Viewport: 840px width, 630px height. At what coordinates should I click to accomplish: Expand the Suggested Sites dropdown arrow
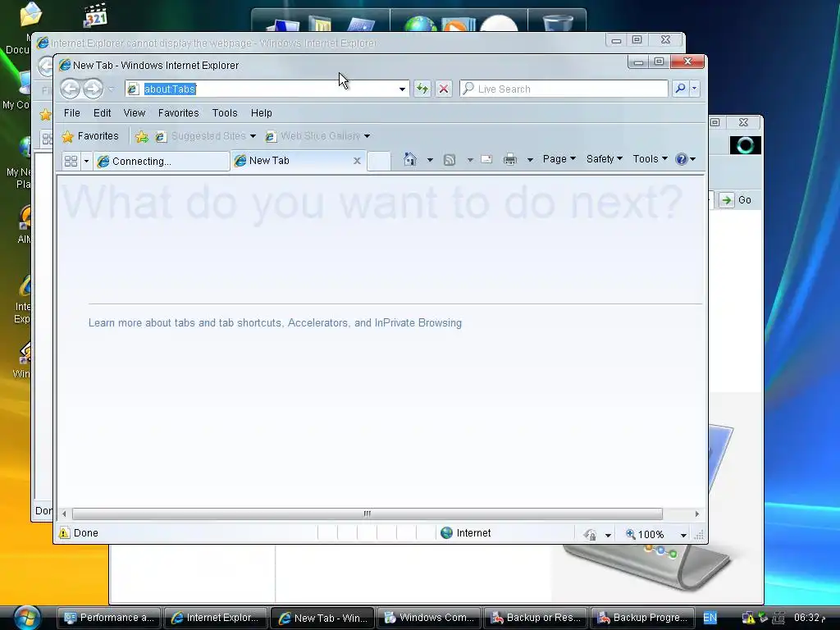tap(253, 136)
